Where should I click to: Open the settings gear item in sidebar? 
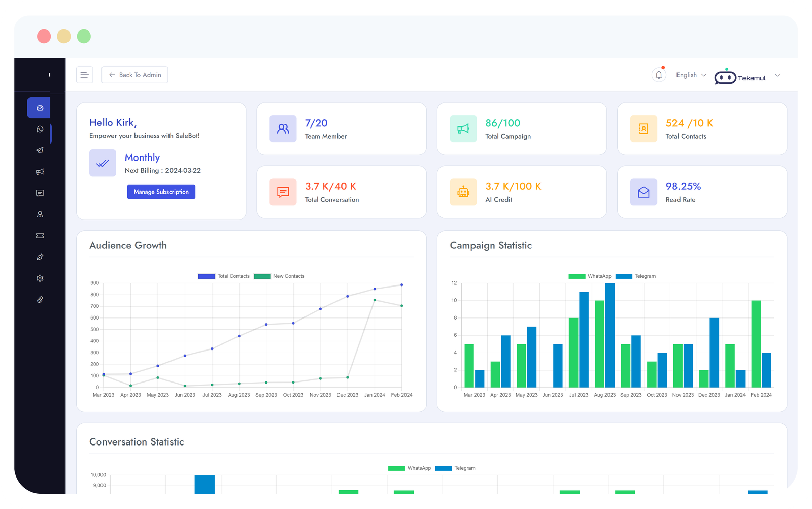point(40,278)
